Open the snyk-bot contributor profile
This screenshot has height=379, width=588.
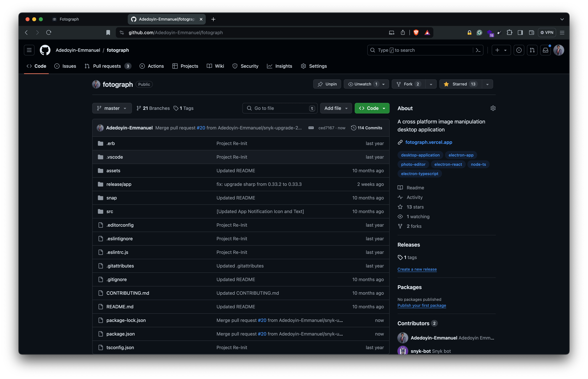click(x=420, y=351)
